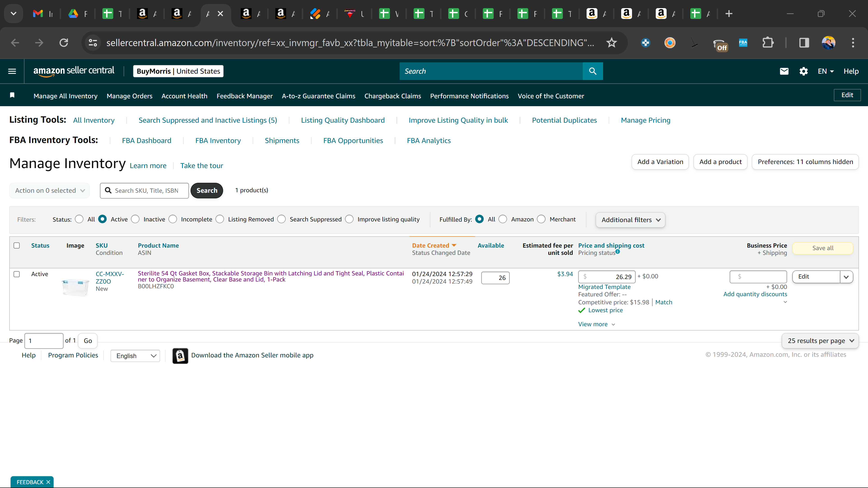Image resolution: width=868 pixels, height=488 pixels.
Task: Open the Chrome three-dot menu
Action: point(853,43)
